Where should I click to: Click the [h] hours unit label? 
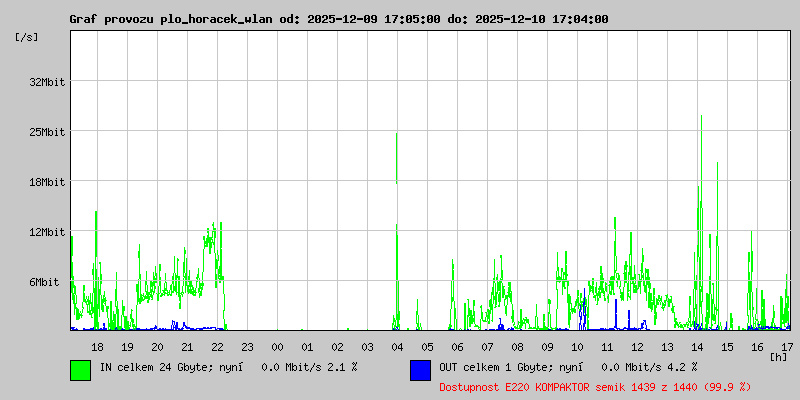pyautogui.click(x=778, y=357)
